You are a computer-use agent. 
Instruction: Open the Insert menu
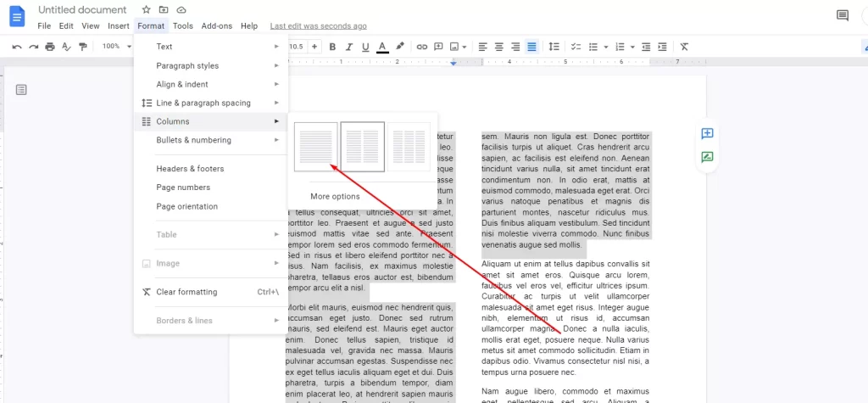[119, 26]
